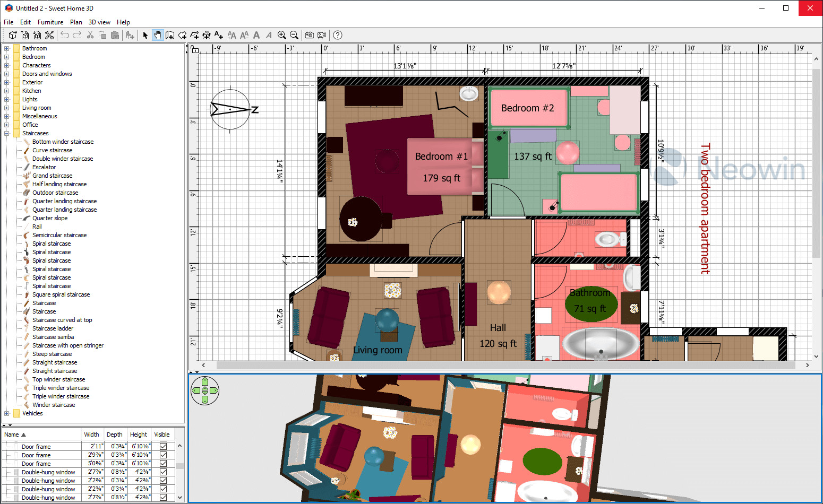
Task: Expand the Vehicles category
Action: pos(7,413)
